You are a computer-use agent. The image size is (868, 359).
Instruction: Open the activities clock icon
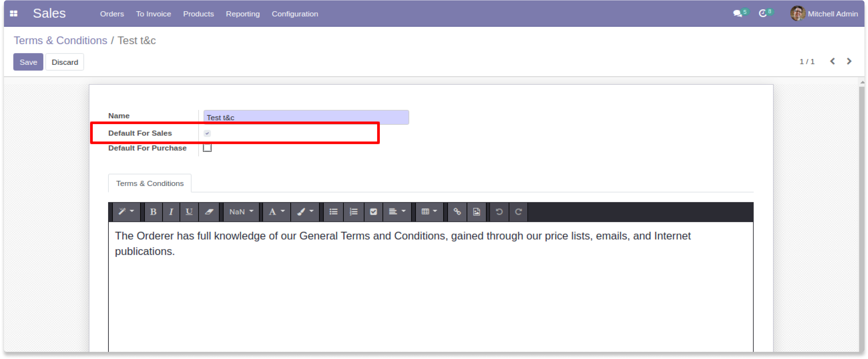coord(763,13)
